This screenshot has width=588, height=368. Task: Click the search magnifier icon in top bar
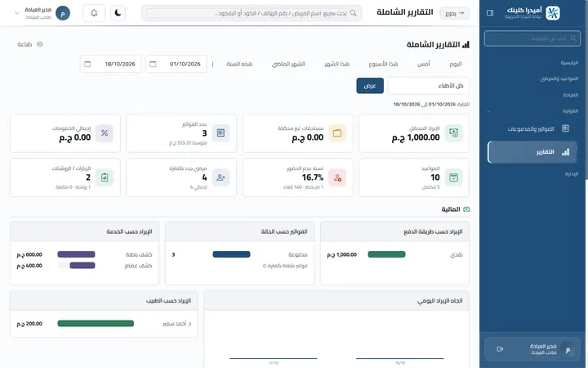(353, 13)
